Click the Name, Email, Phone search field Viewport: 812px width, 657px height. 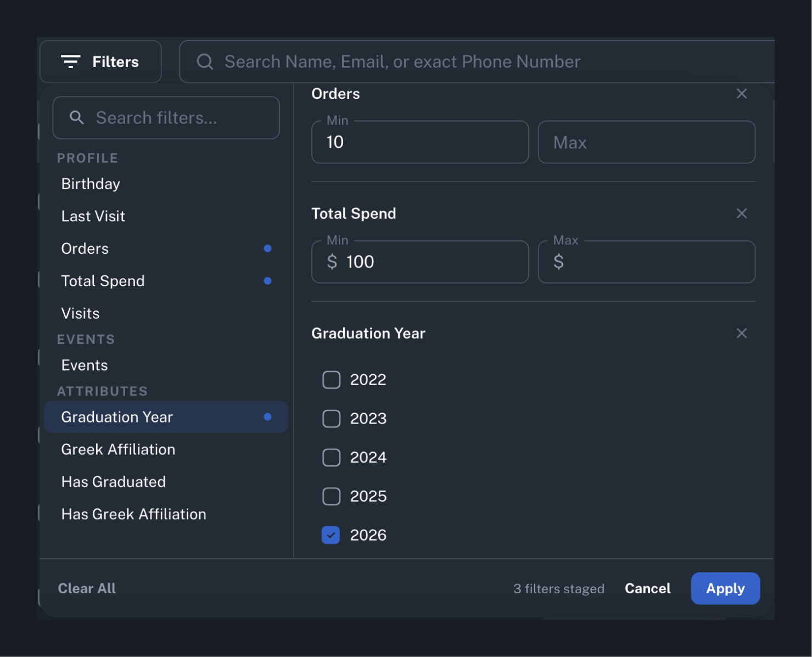(477, 62)
